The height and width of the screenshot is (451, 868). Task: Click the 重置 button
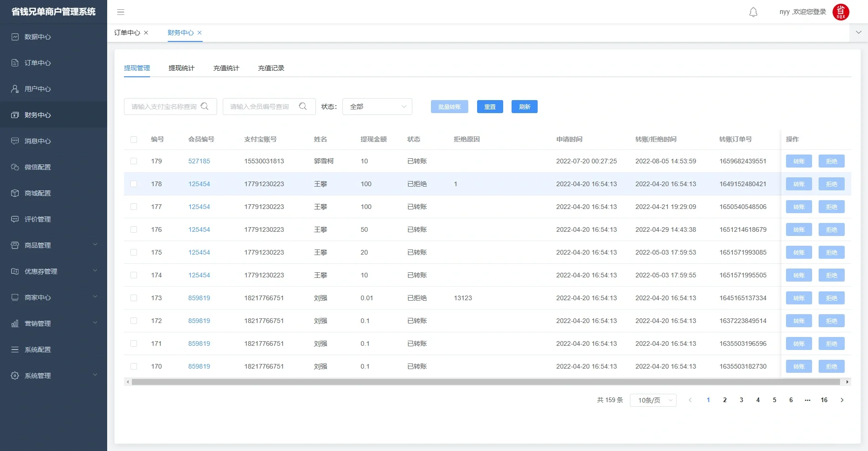490,107
